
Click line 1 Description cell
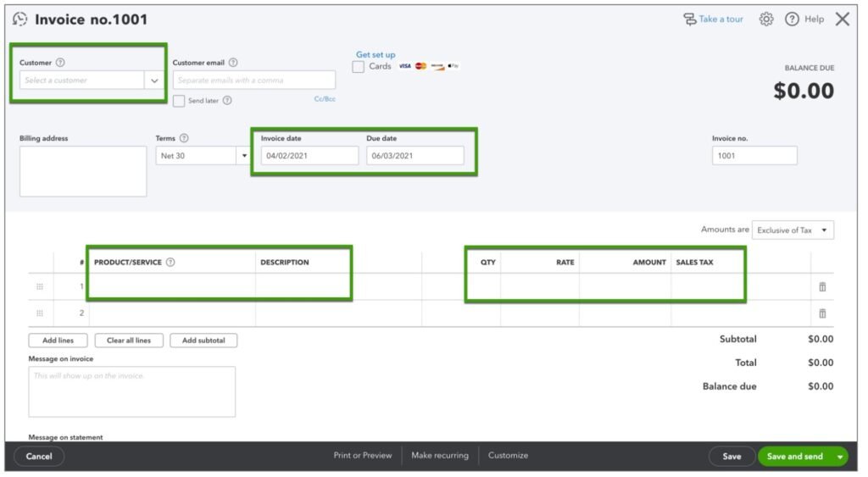click(x=339, y=286)
